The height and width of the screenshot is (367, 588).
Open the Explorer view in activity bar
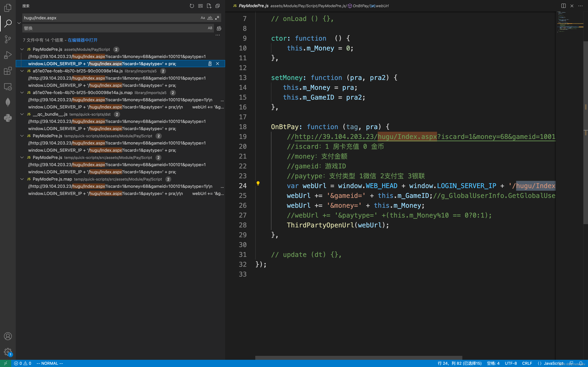[8, 8]
